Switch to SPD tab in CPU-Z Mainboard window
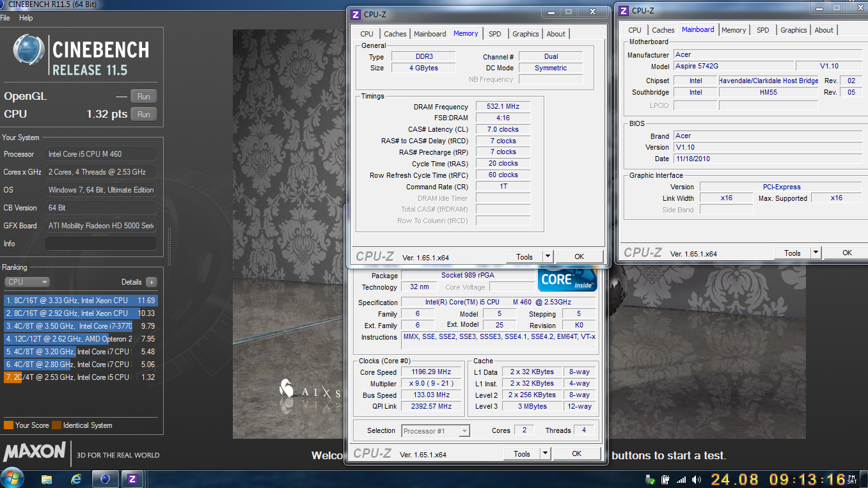 tap(762, 30)
